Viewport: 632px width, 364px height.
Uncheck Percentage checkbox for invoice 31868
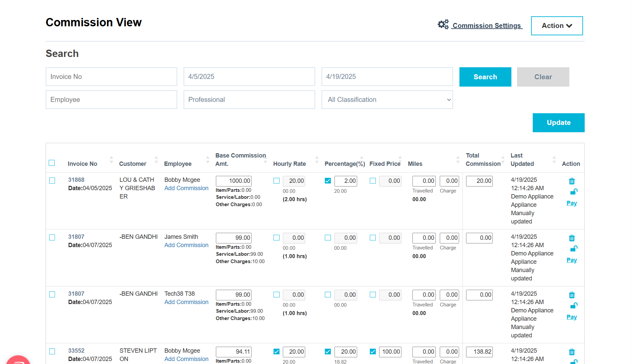[328, 181]
